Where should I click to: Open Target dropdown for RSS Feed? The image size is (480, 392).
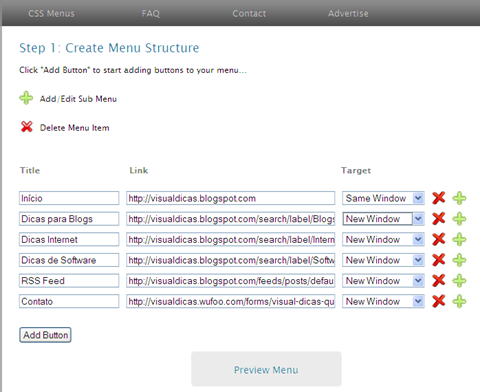(x=383, y=281)
